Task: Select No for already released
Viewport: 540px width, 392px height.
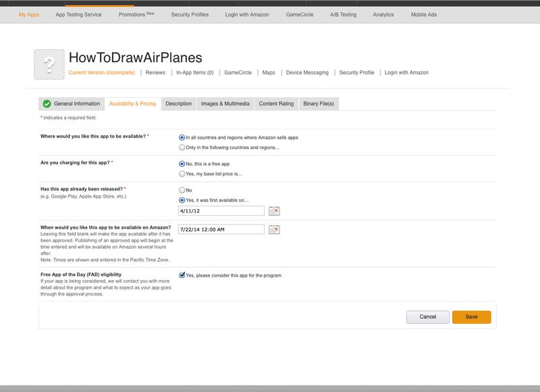Action: [182, 190]
